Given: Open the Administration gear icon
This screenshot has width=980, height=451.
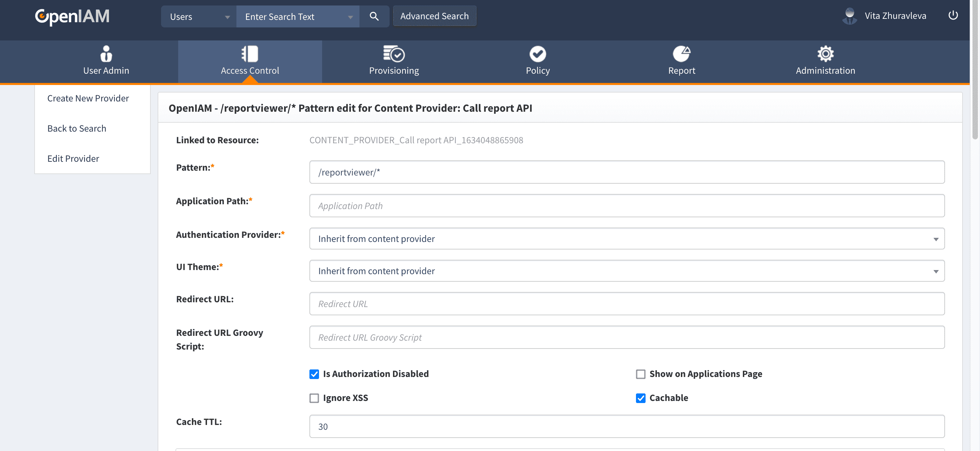Looking at the screenshot, I should (825, 54).
